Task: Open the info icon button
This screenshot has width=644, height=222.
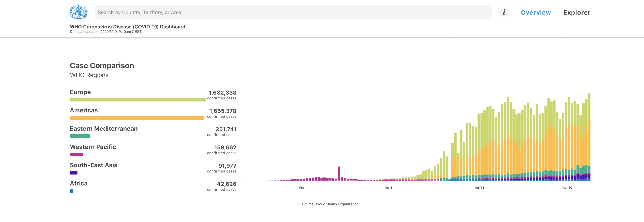Action: point(504,12)
